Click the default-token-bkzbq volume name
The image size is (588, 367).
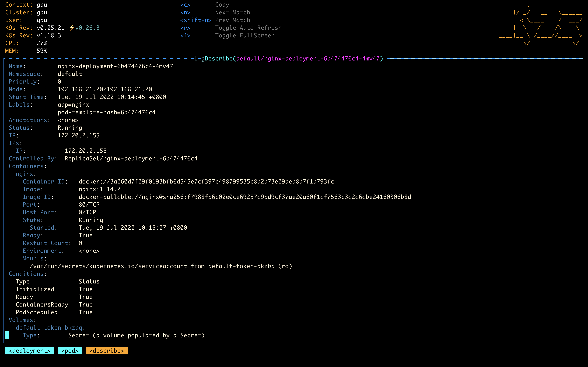(49, 328)
